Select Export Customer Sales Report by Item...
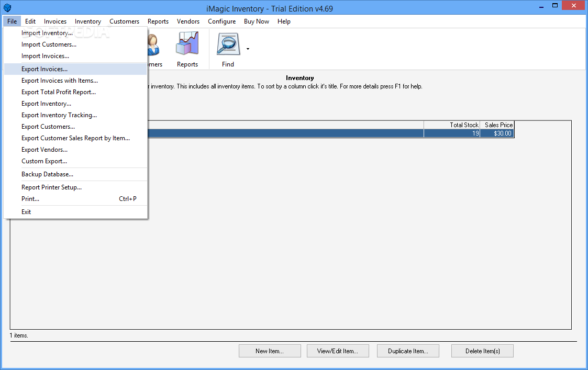 point(75,138)
